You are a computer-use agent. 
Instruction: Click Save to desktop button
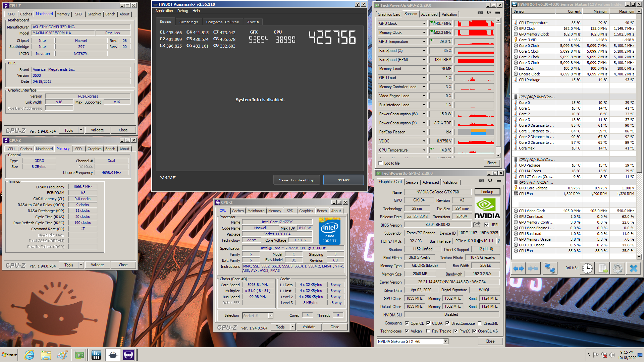pos(297,180)
